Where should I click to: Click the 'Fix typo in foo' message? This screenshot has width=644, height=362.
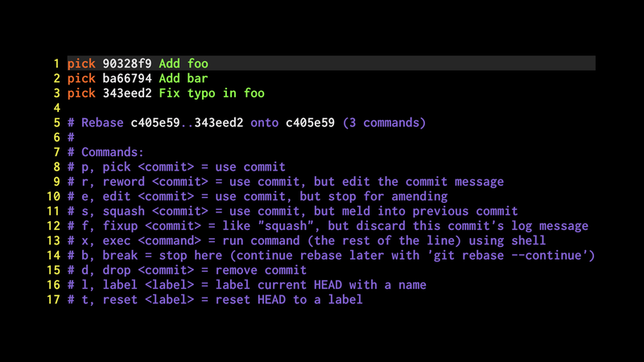[x=212, y=93]
